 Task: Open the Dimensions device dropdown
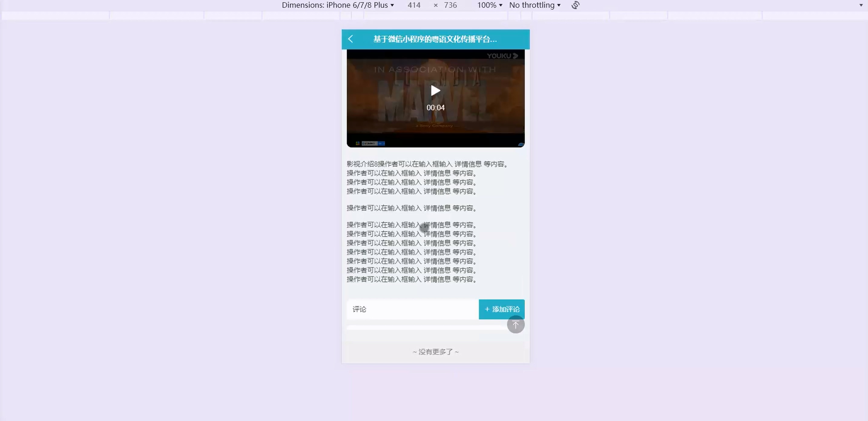(338, 5)
